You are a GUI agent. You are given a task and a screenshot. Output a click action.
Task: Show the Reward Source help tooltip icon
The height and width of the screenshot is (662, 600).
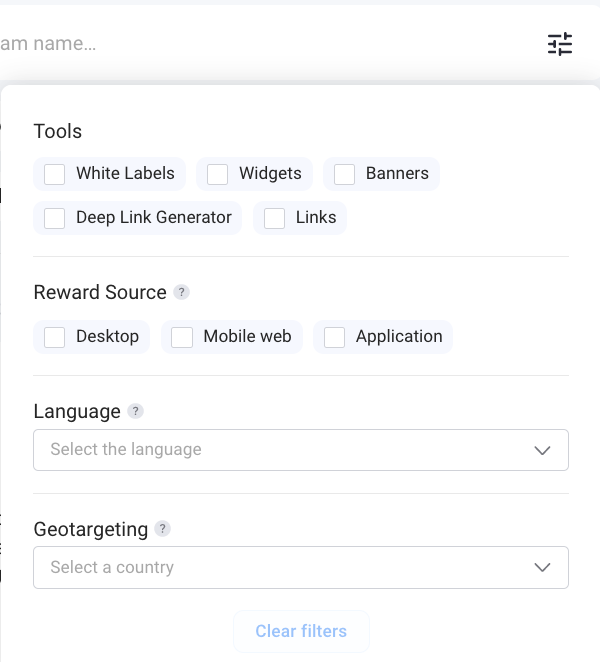pyautogui.click(x=182, y=292)
